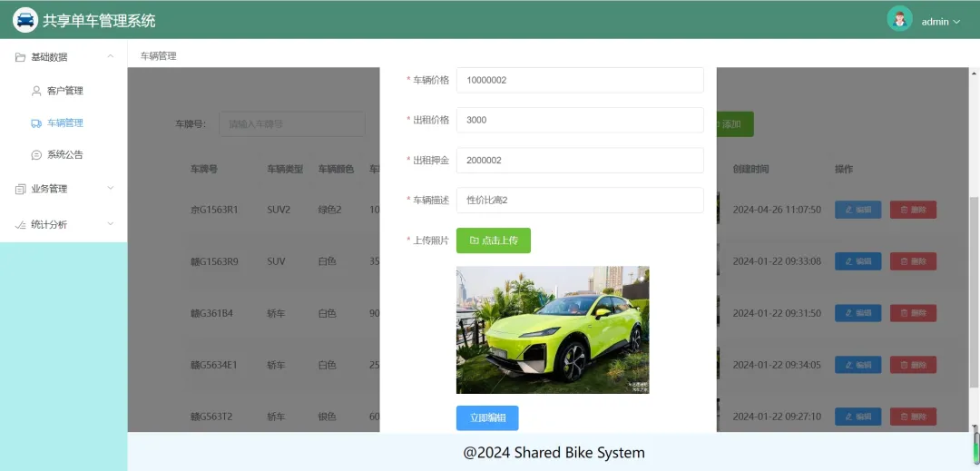The width and height of the screenshot is (980, 471).
Task: Click timestamp 2024-01-22 09:34:05
Action: [x=777, y=365]
